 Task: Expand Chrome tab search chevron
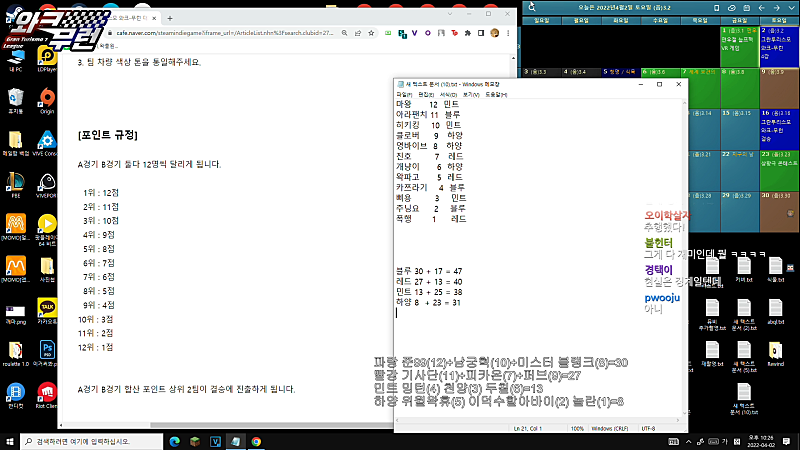(x=449, y=14)
